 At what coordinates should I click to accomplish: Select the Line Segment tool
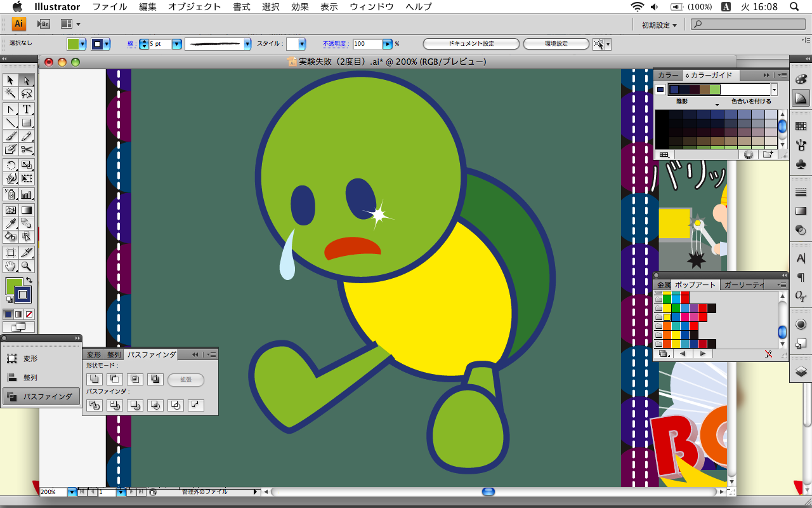11,123
